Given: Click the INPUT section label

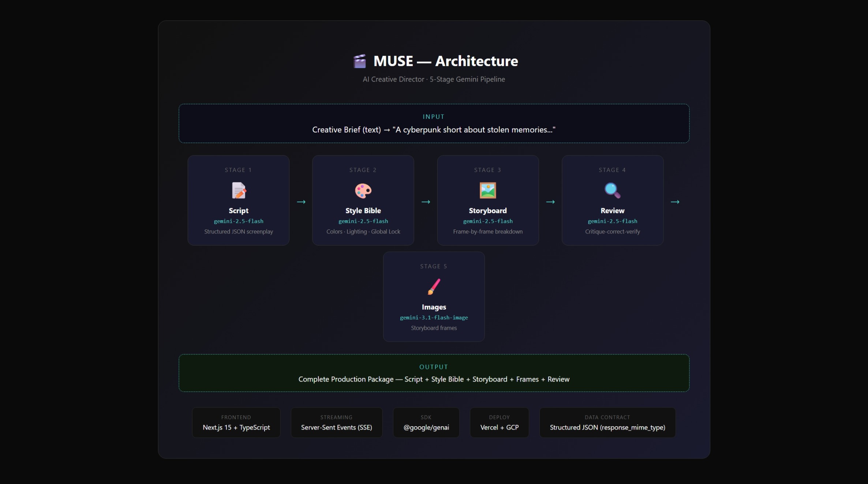Looking at the screenshot, I should [434, 117].
